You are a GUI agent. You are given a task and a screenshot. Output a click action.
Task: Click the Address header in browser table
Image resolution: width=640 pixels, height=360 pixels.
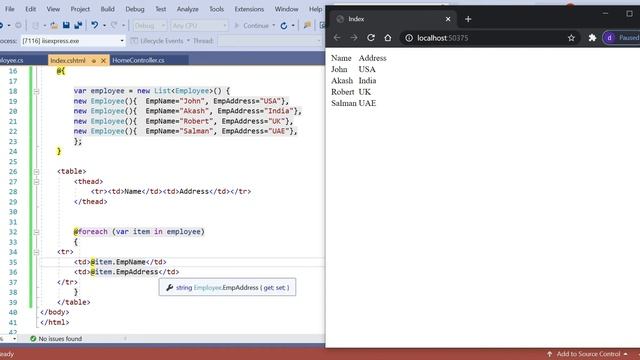coord(372,58)
